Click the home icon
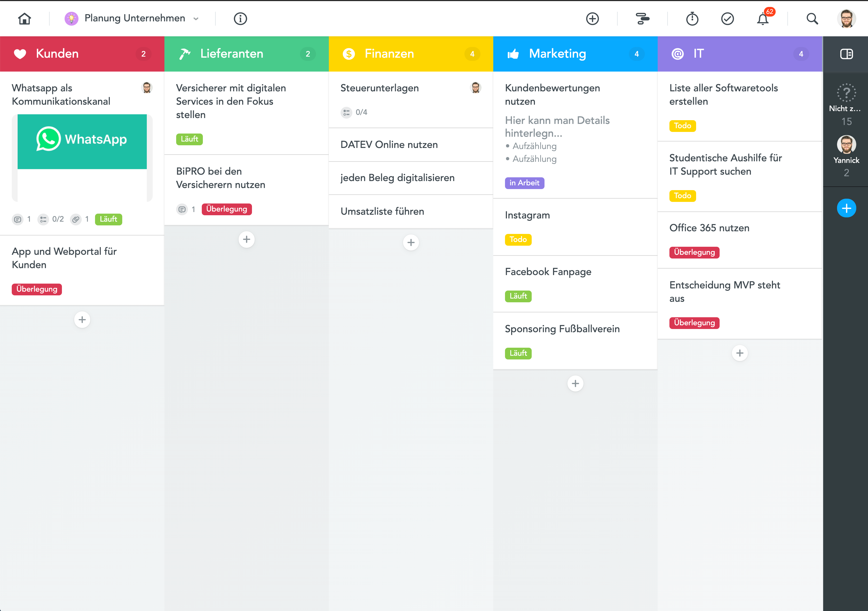This screenshot has height=611, width=868. tap(25, 18)
